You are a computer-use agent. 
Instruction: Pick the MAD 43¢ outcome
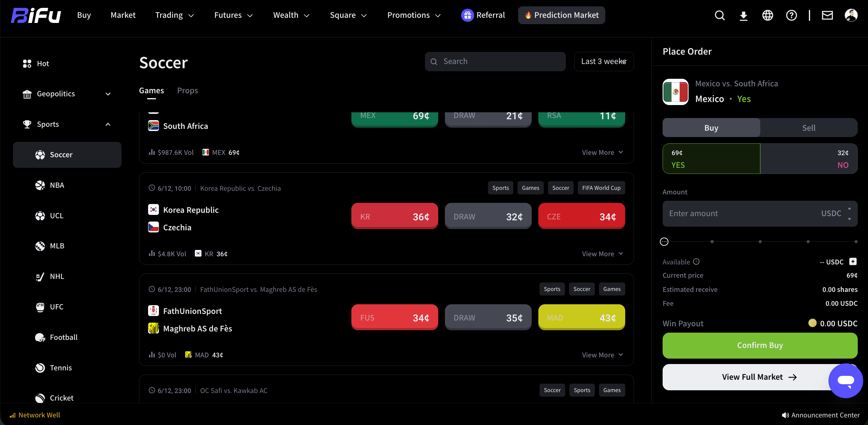pos(581,317)
